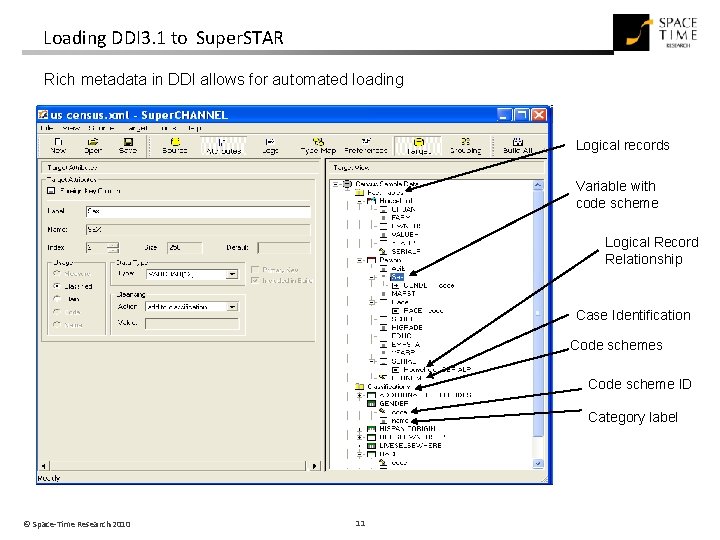Open the Target menu

pos(137,128)
